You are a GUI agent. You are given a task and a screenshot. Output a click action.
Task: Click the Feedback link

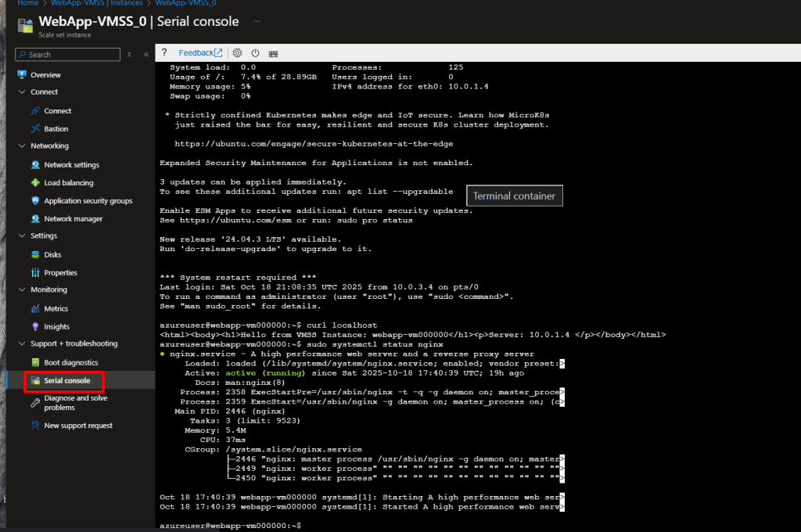pos(196,52)
